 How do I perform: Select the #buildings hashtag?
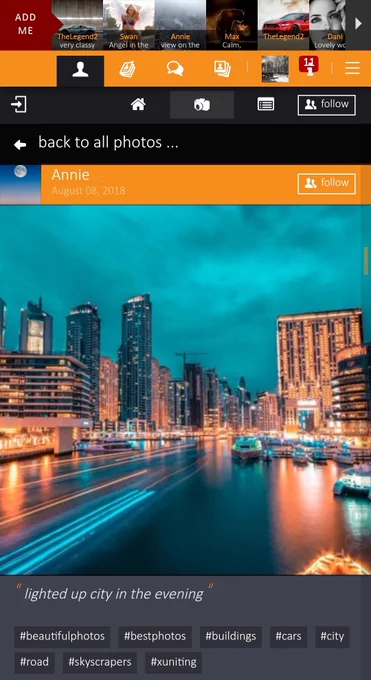pyautogui.click(x=230, y=637)
